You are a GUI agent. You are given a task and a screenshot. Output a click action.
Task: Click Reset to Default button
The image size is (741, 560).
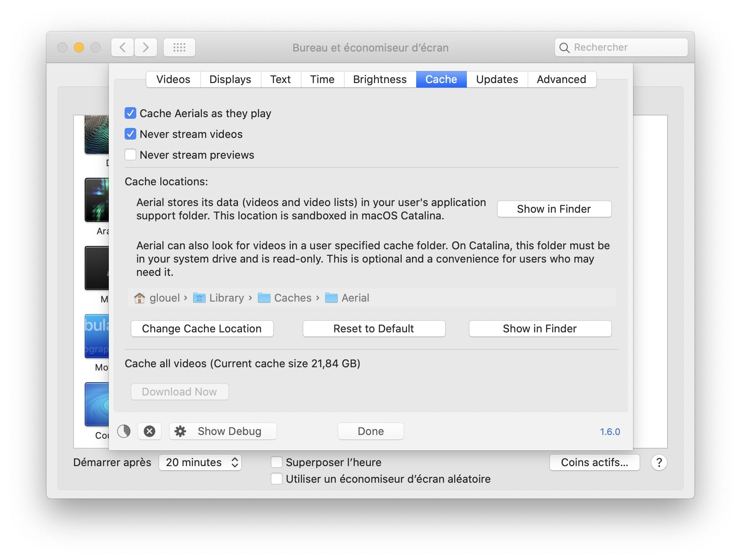[374, 329]
